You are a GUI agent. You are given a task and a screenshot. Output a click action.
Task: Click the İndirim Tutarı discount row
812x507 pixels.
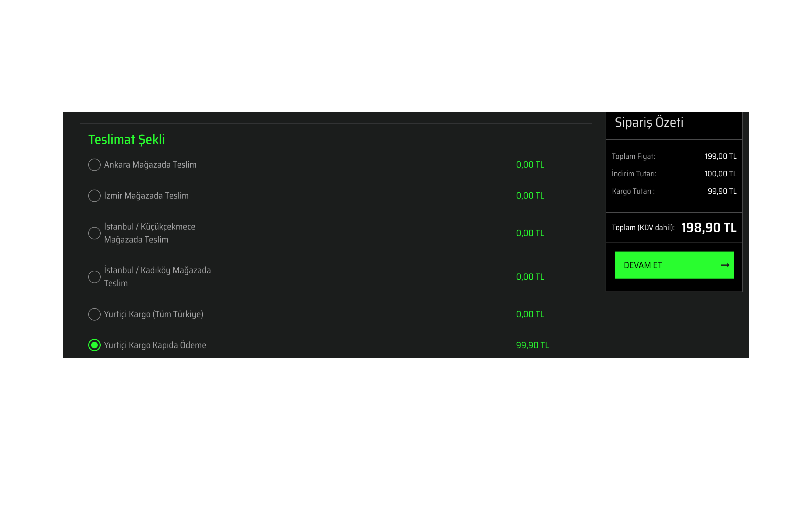674,174
